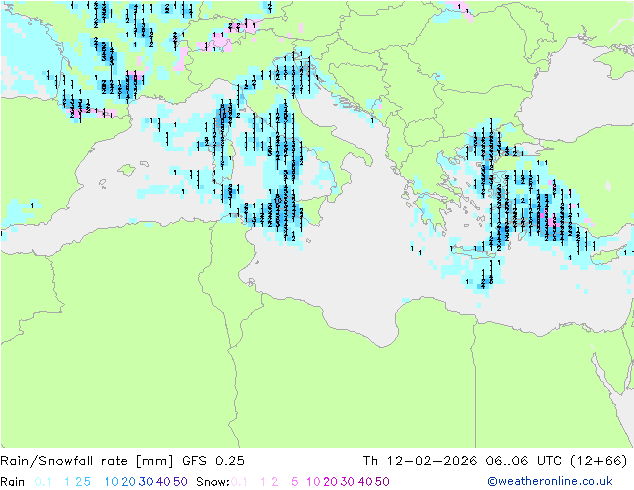Pick Snow legend value 5

coord(295,482)
